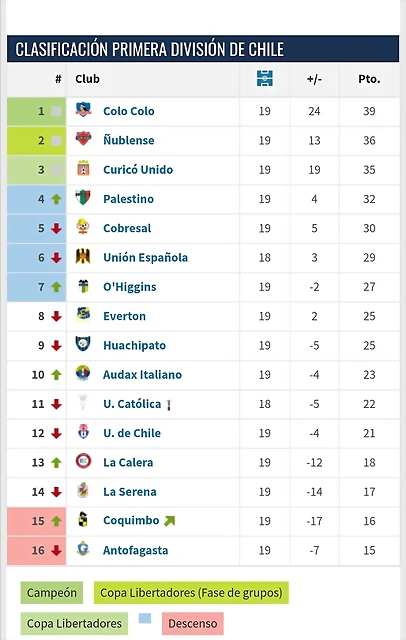The width and height of the screenshot is (406, 640).
Task: Click the Campeón green legend label
Action: click(x=52, y=593)
